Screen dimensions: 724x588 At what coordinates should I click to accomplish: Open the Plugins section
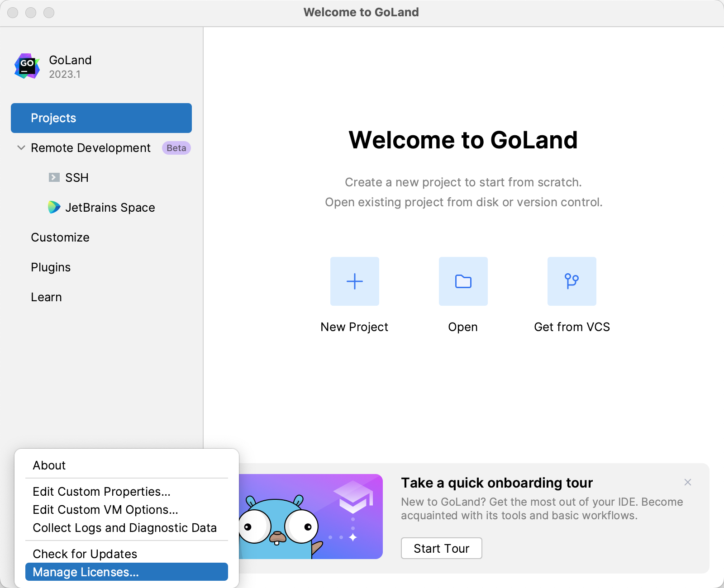51,267
